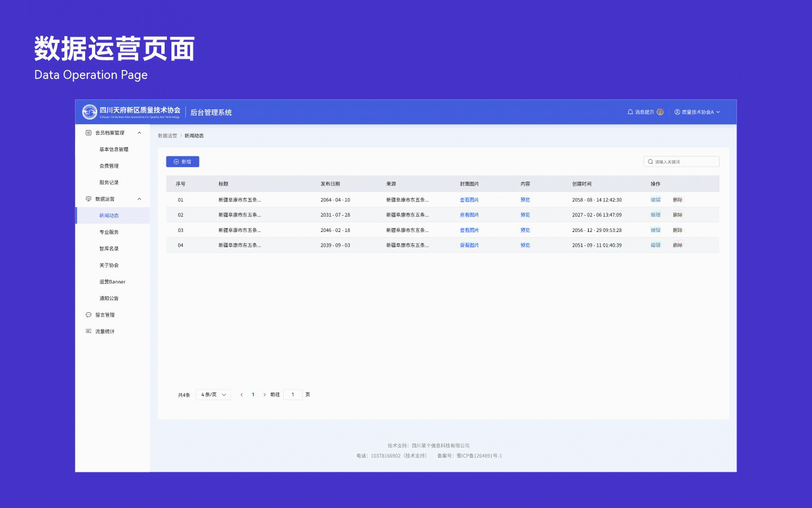Click the timestamp 2027 - 02 - 06 13:47:09
Viewport: 812px width, 508px height.
pos(597,215)
